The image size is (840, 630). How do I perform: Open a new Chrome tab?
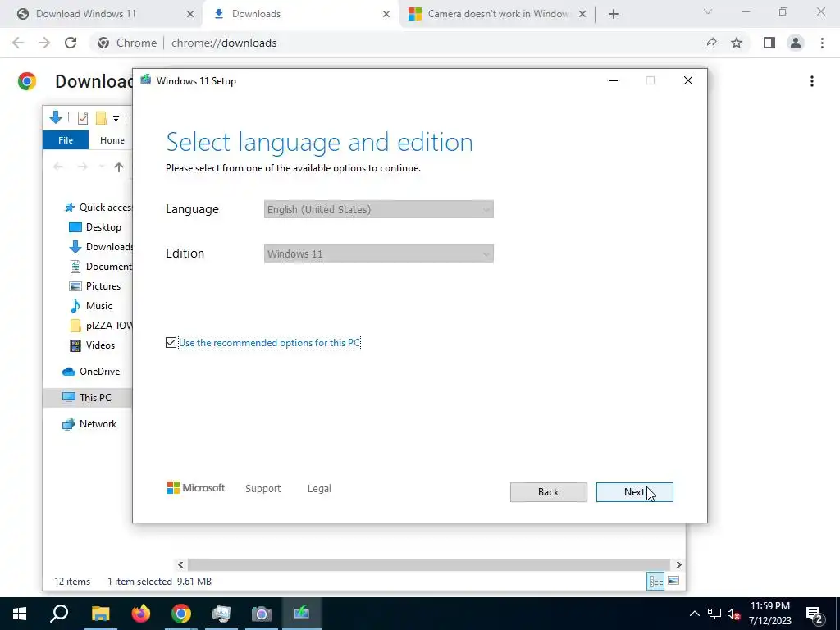(x=614, y=14)
